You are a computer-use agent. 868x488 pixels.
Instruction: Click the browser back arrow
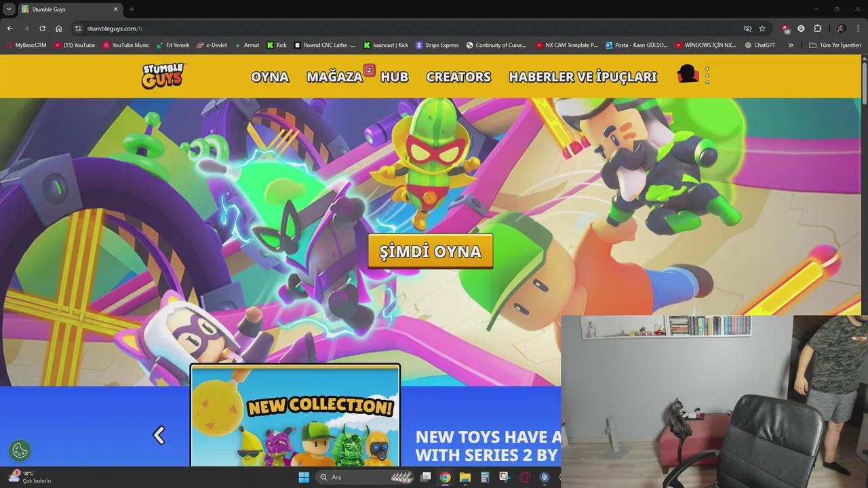pyautogui.click(x=9, y=28)
